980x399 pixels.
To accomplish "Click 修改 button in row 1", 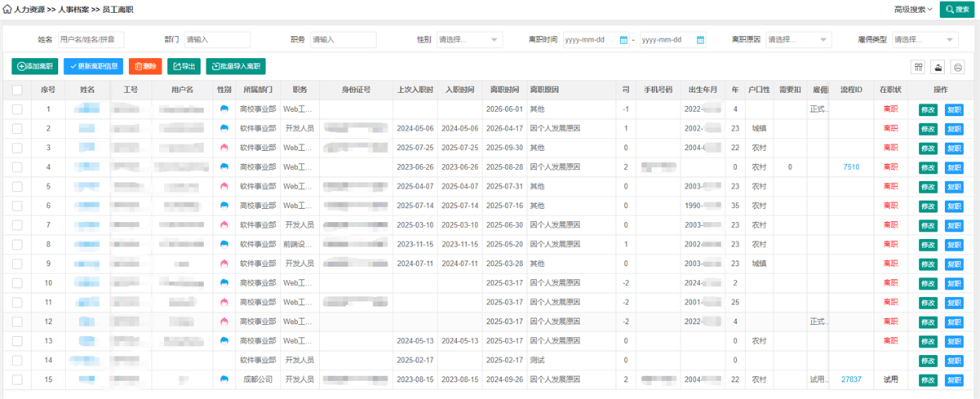I will pos(928,109).
